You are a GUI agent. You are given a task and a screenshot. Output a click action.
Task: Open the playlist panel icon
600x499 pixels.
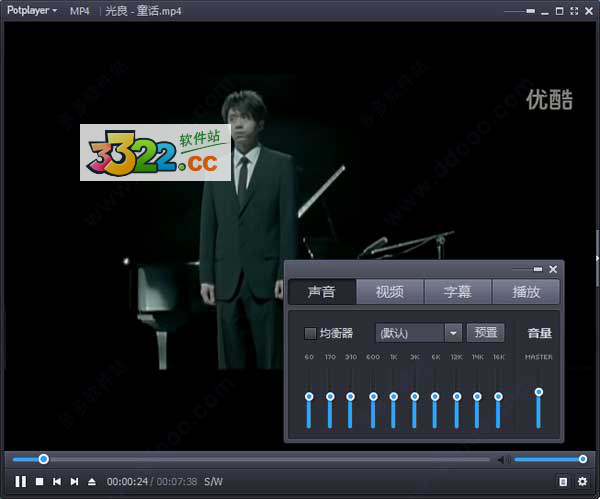click(x=563, y=481)
